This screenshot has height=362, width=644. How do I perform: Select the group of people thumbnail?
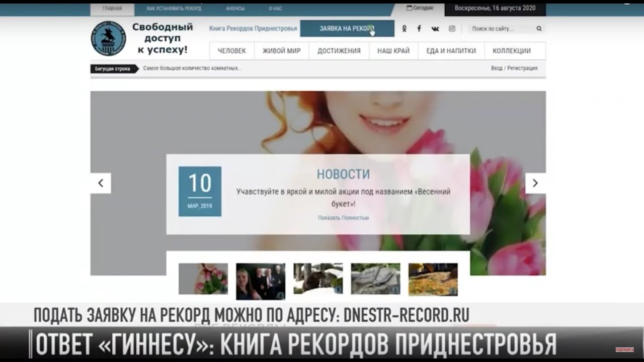point(261,281)
